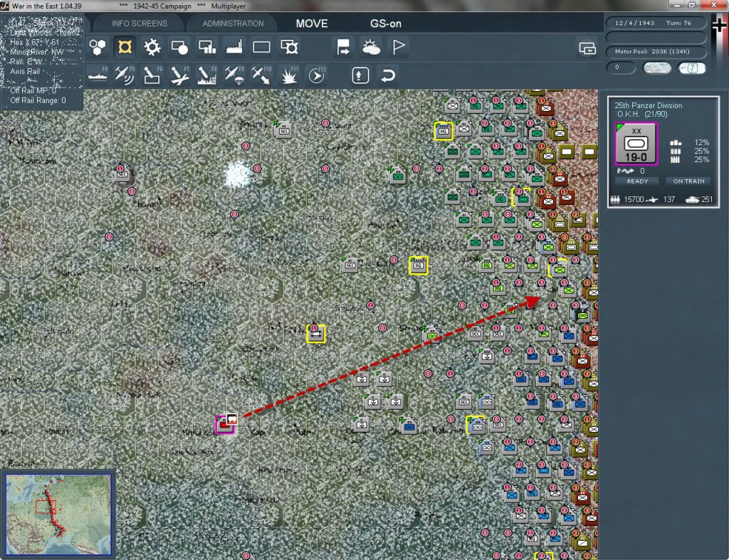This screenshot has height=560, width=729.
Task: Click the 251 tanks count
Action: (x=707, y=199)
